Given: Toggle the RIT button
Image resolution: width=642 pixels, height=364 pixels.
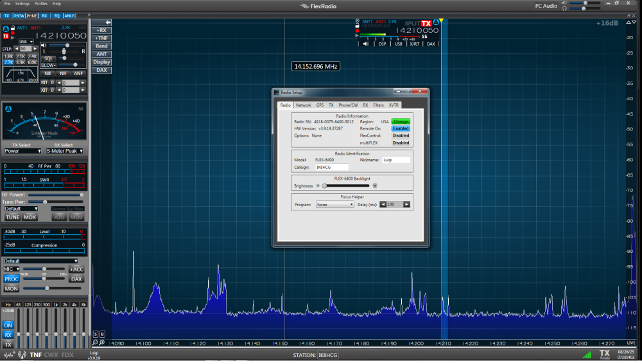Looking at the screenshot, I should pyautogui.click(x=44, y=82).
